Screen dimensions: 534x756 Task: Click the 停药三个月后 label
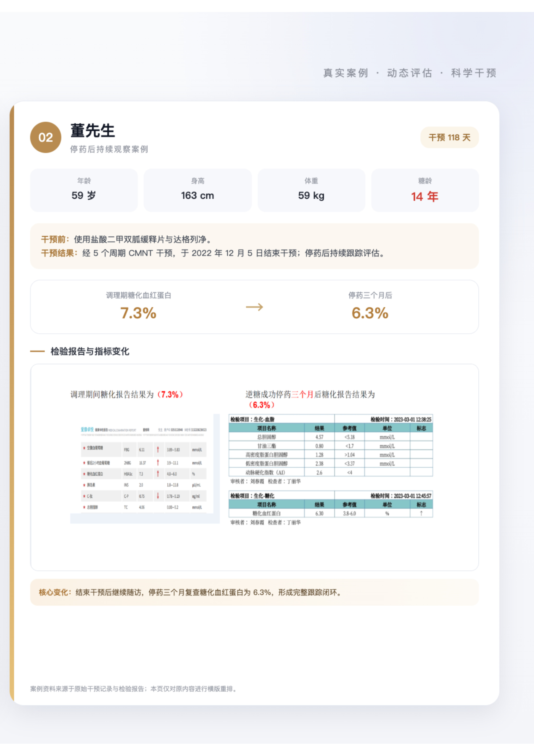coord(370,295)
